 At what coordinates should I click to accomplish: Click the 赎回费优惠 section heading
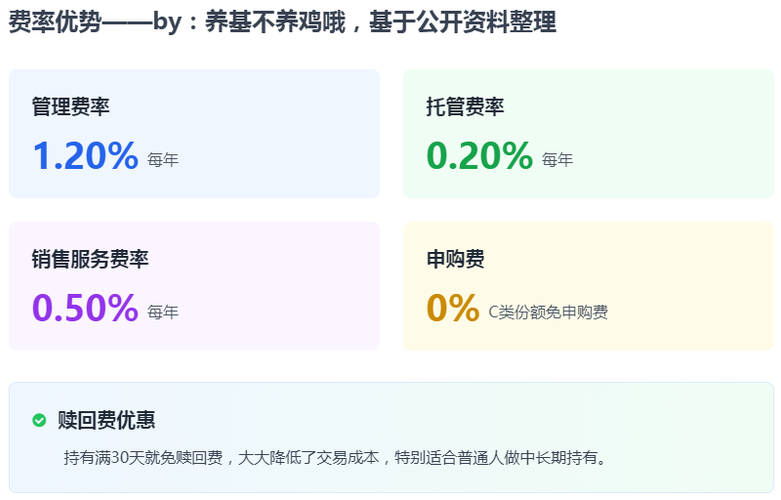pos(106,420)
